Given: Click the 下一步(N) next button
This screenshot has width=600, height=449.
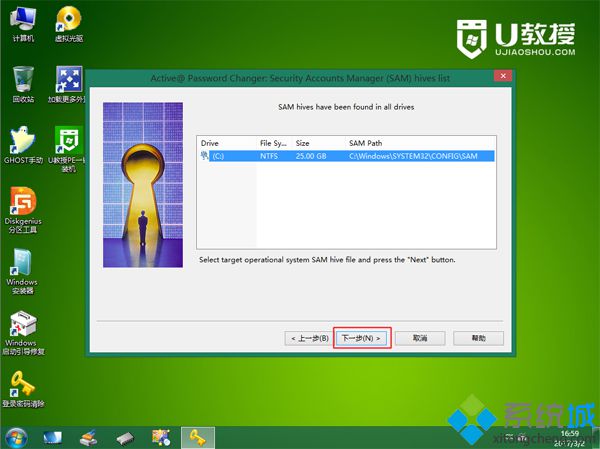Looking at the screenshot, I should click(x=362, y=338).
